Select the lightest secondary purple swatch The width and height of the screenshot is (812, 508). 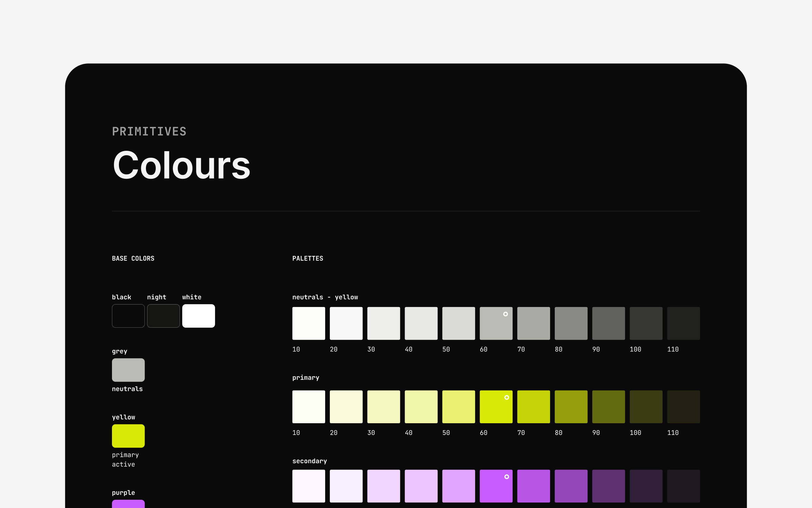tap(309, 486)
